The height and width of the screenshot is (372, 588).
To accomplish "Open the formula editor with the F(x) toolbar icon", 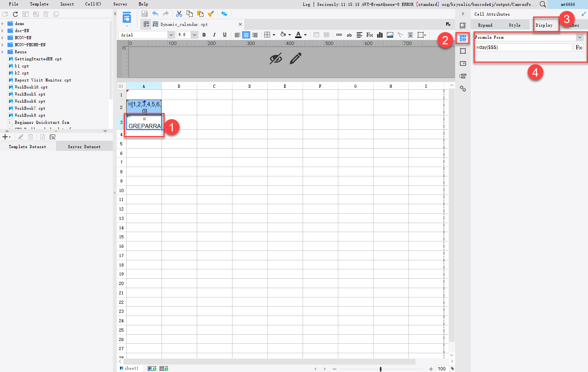I will click(369, 34).
